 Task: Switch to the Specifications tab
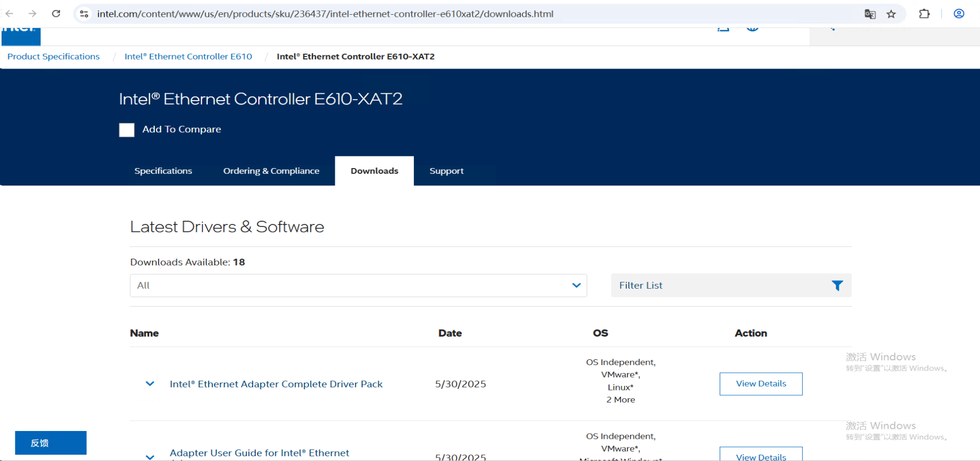(163, 171)
